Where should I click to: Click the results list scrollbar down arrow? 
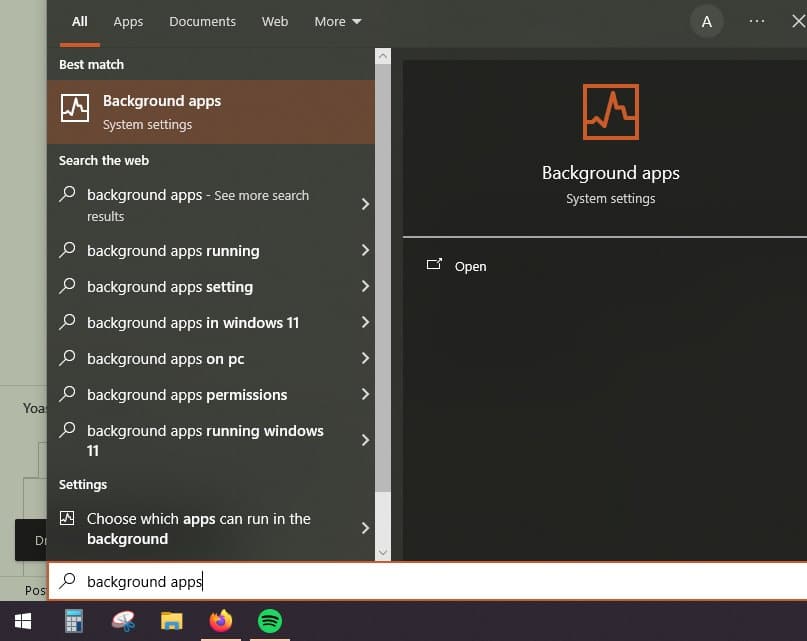[x=382, y=553]
